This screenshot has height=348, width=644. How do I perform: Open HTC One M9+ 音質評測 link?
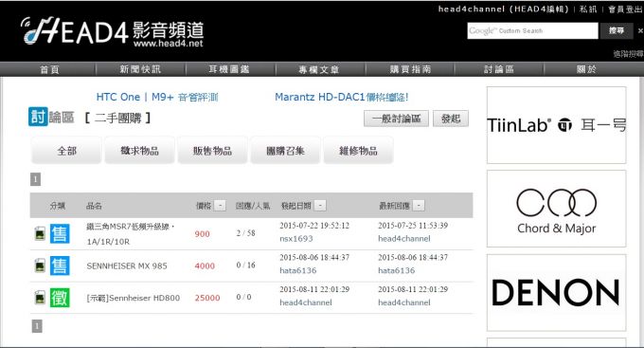[157, 97]
